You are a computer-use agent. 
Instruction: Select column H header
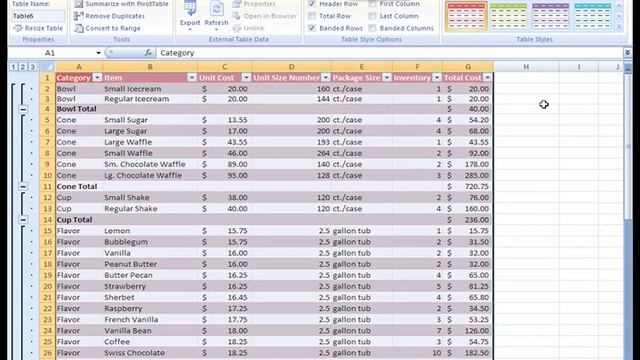click(526, 67)
